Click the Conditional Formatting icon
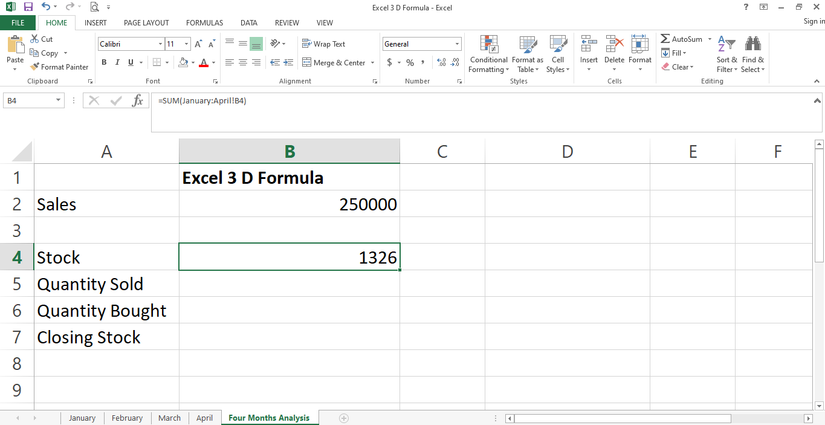The height and width of the screenshot is (425, 825). 489,46
